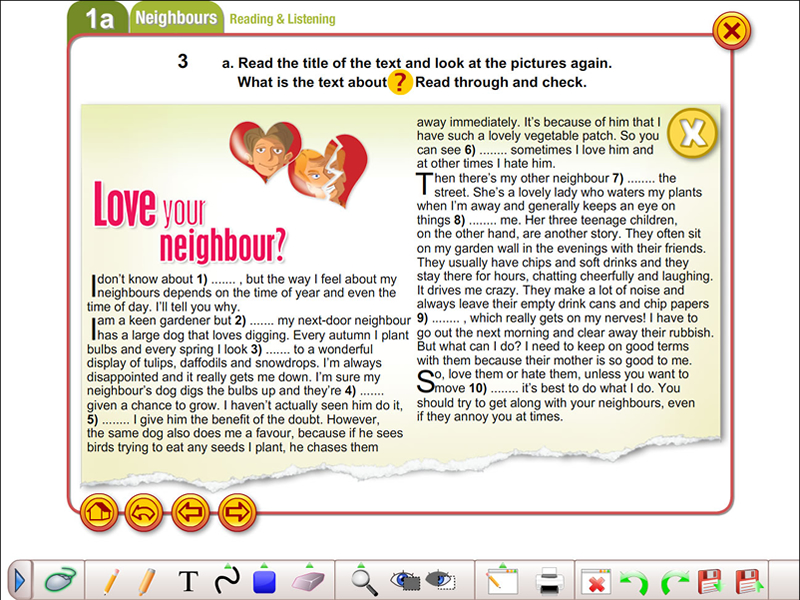The height and width of the screenshot is (600, 800).
Task: Pick the thick highlighter pencil tool
Action: click(147, 579)
